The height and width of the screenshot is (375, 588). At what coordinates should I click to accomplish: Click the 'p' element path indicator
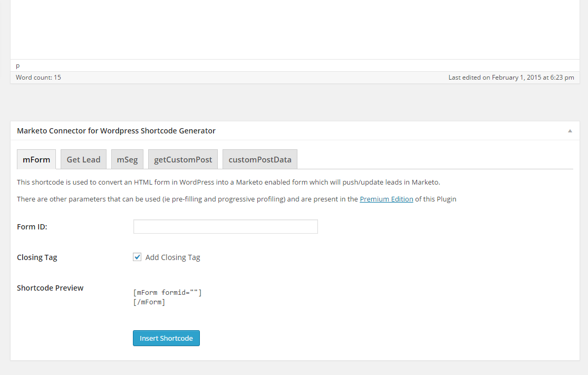tap(17, 66)
